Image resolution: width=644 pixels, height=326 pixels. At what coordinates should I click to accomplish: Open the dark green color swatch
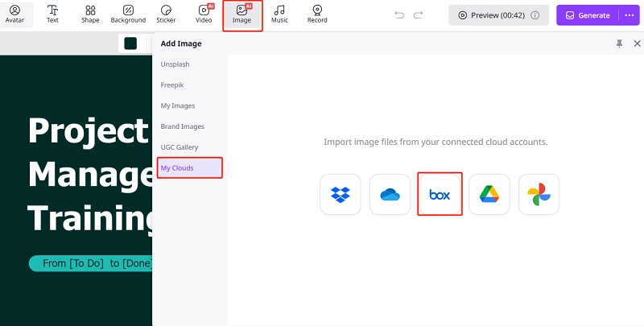coord(130,43)
